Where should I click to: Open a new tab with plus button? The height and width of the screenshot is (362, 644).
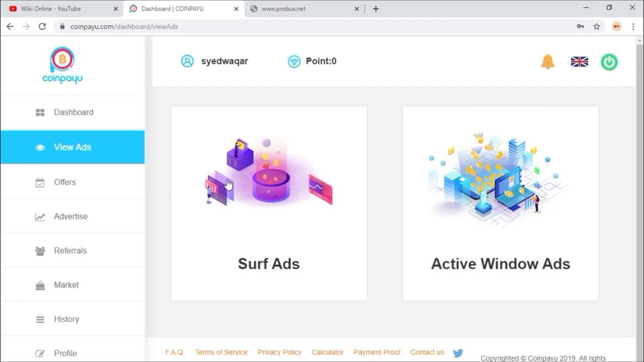pyautogui.click(x=376, y=9)
